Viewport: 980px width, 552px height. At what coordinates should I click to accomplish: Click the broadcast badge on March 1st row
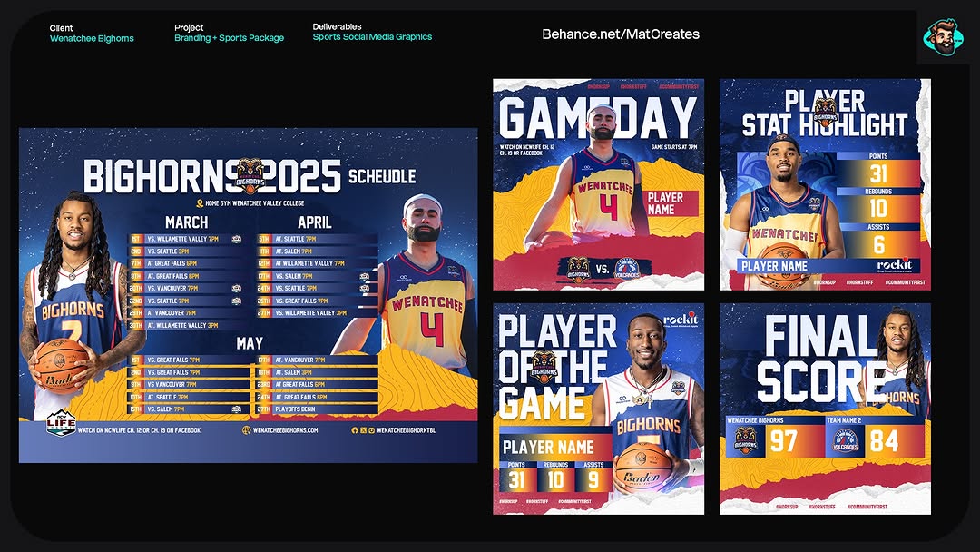coord(236,239)
